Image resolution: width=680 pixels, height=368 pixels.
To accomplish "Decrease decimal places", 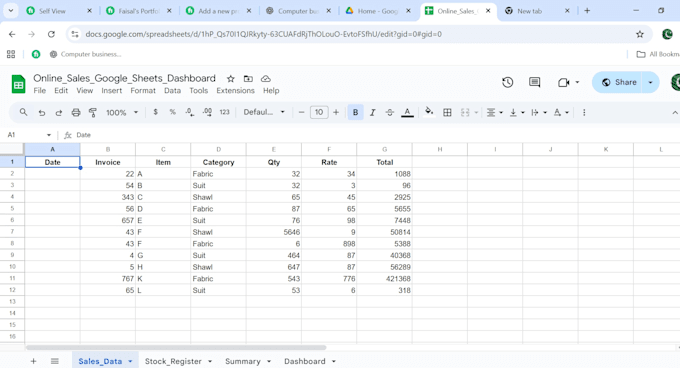I will tap(190, 112).
